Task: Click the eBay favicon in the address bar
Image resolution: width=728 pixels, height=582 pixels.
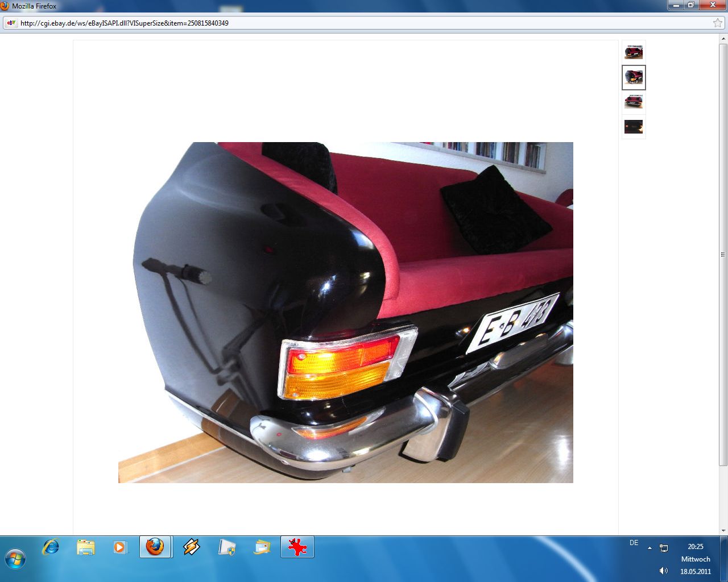Action: (x=11, y=23)
